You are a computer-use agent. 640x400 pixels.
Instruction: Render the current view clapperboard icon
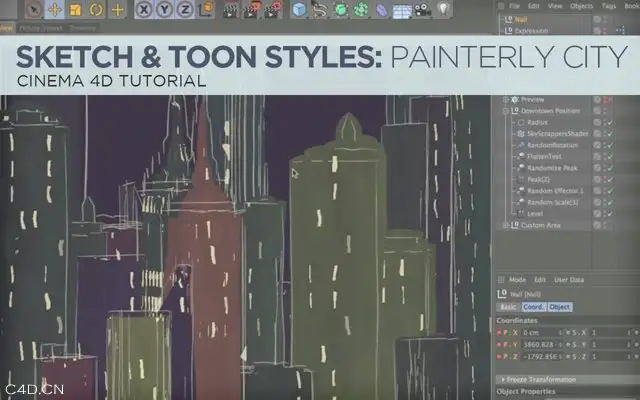[x=231, y=10]
